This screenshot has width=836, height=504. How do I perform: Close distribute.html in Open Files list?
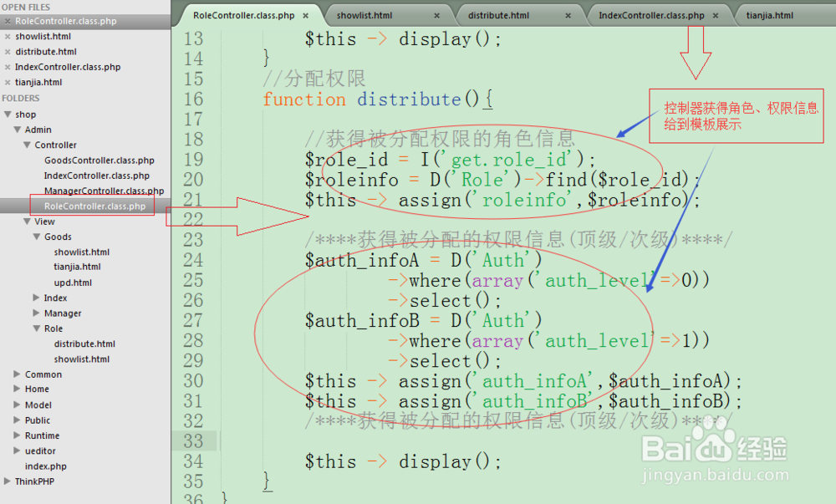click(x=8, y=52)
